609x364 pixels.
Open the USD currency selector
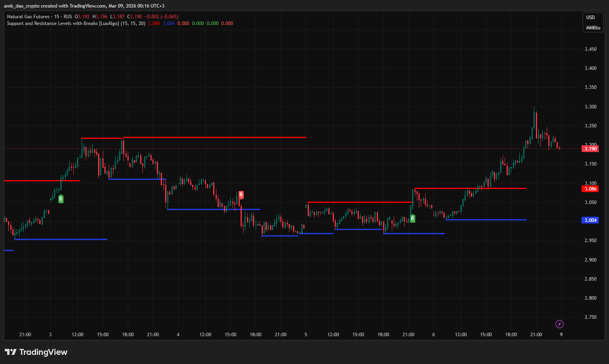tap(590, 17)
